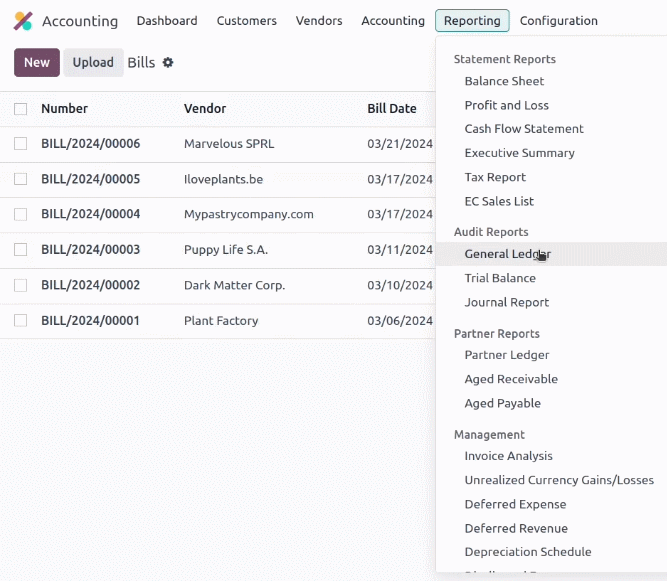Click vendor Iloveplants.be

point(223,179)
